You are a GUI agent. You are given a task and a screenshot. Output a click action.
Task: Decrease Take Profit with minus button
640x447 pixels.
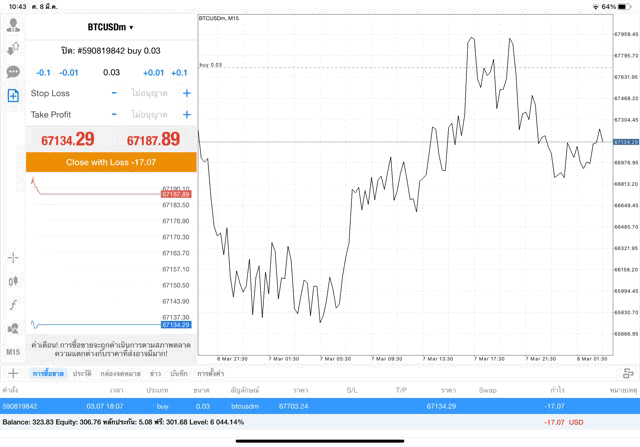click(x=114, y=115)
